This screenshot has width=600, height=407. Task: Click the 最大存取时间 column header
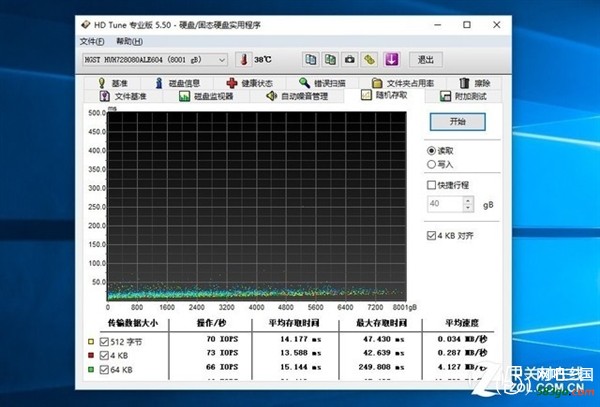coord(381,323)
